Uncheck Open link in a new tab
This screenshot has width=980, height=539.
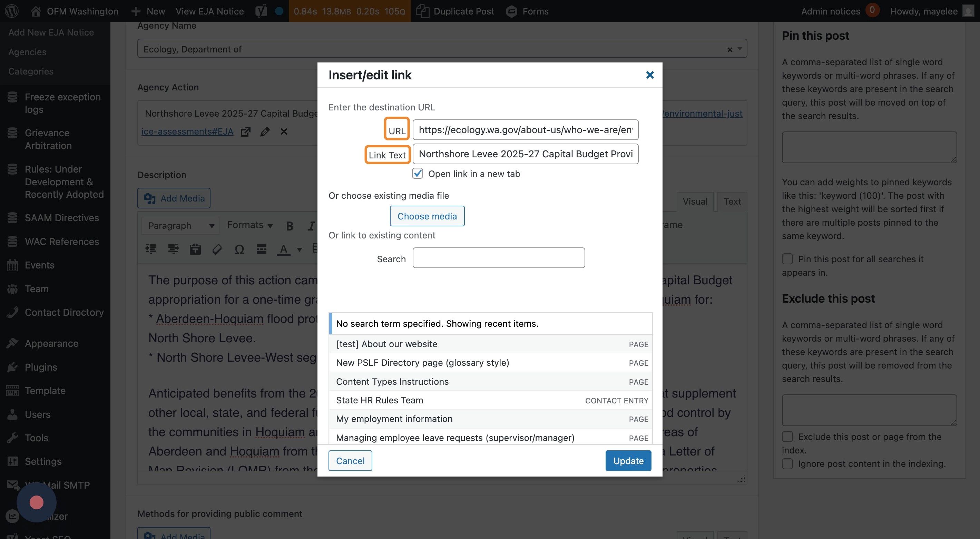[x=417, y=174]
